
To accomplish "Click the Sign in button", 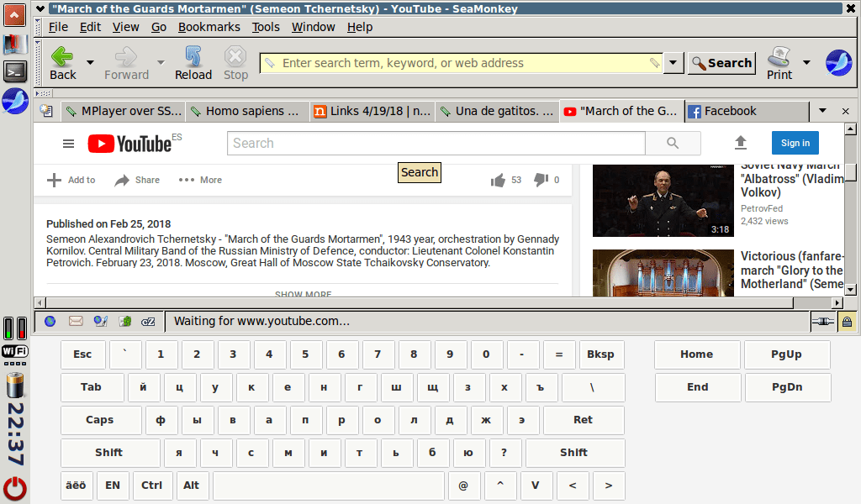I will (x=795, y=143).
